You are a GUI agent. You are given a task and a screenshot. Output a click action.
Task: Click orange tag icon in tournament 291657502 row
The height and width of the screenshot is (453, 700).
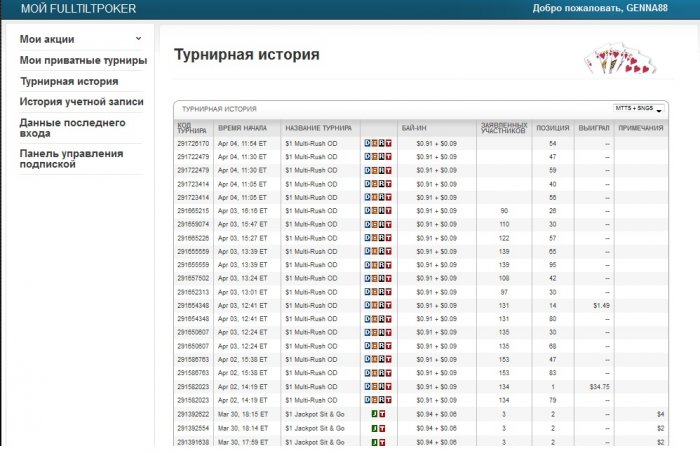pyautogui.click(x=375, y=278)
